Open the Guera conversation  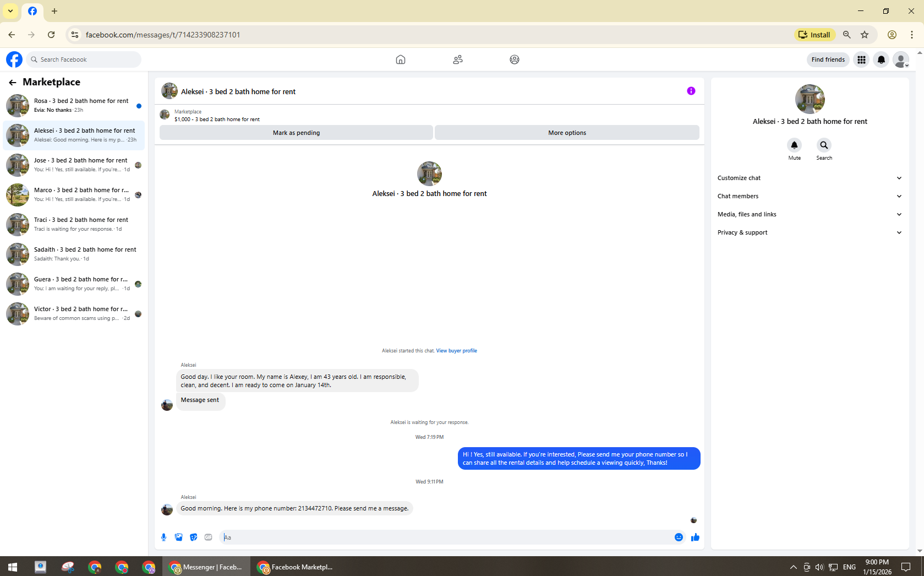click(x=74, y=284)
